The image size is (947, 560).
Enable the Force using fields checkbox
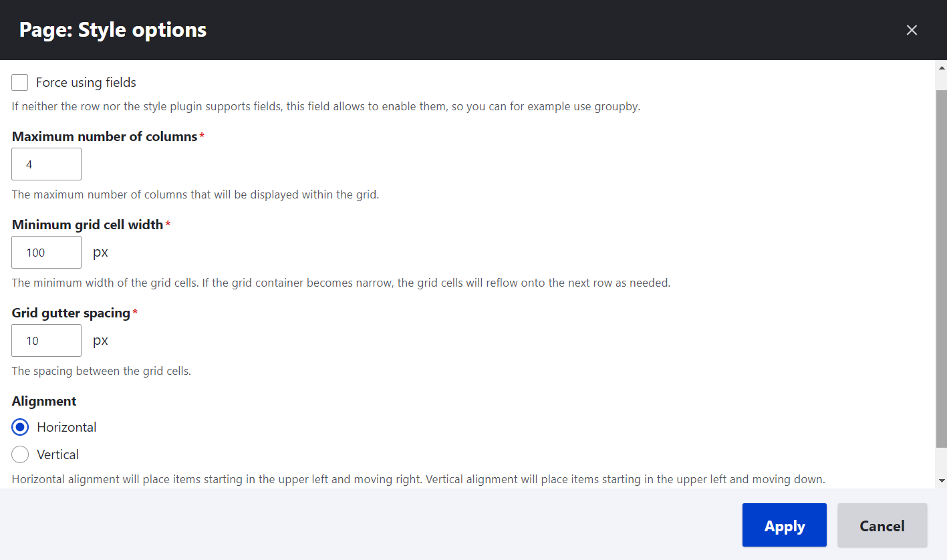tap(19, 82)
